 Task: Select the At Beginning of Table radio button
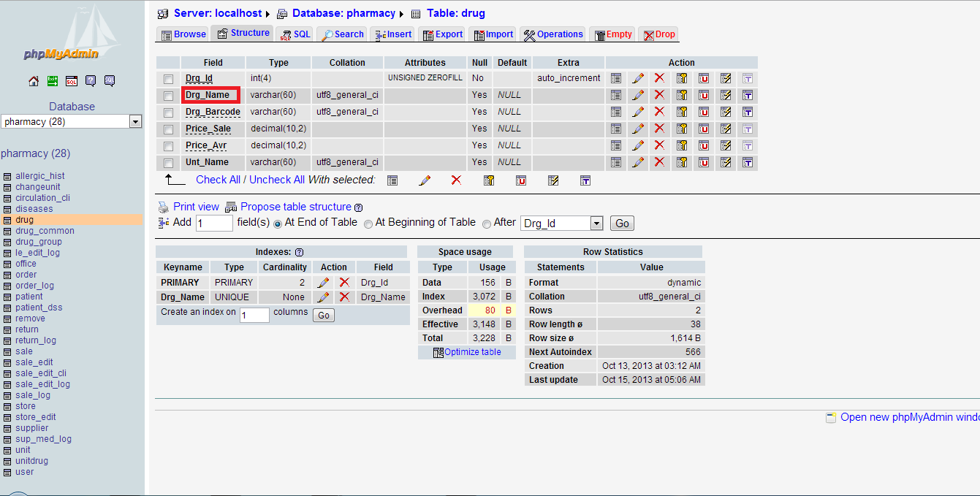pyautogui.click(x=368, y=224)
